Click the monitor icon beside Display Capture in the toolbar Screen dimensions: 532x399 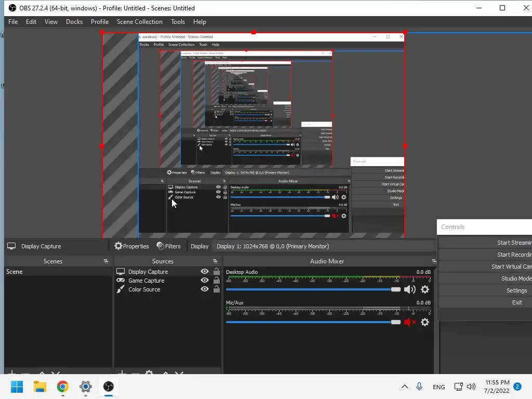click(x=11, y=246)
